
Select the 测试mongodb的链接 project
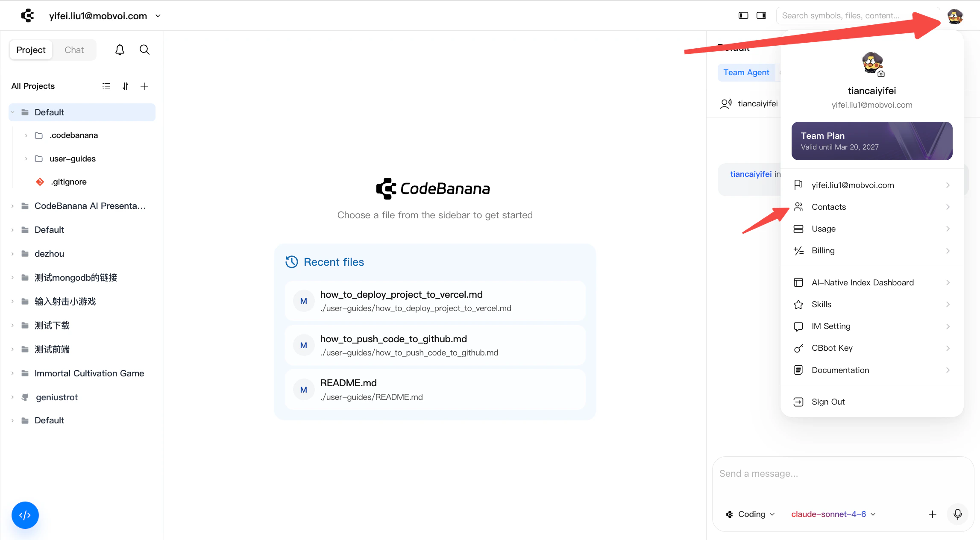pos(82,278)
